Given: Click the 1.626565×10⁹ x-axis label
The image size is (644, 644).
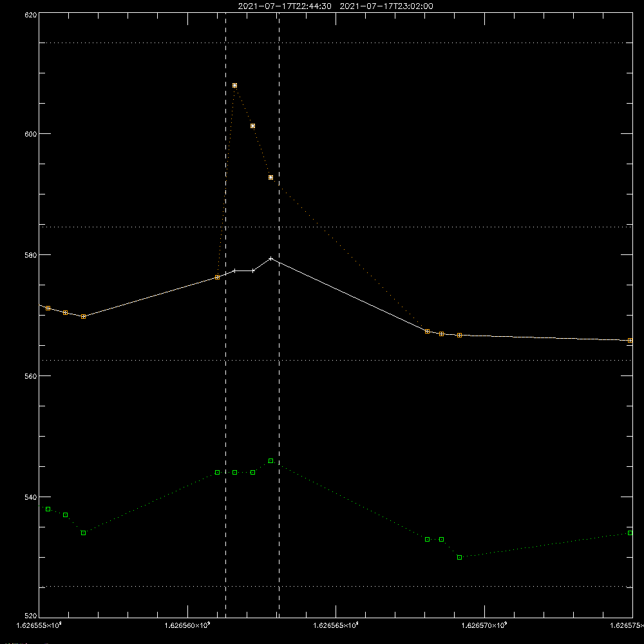Looking at the screenshot, I should (x=336, y=625).
